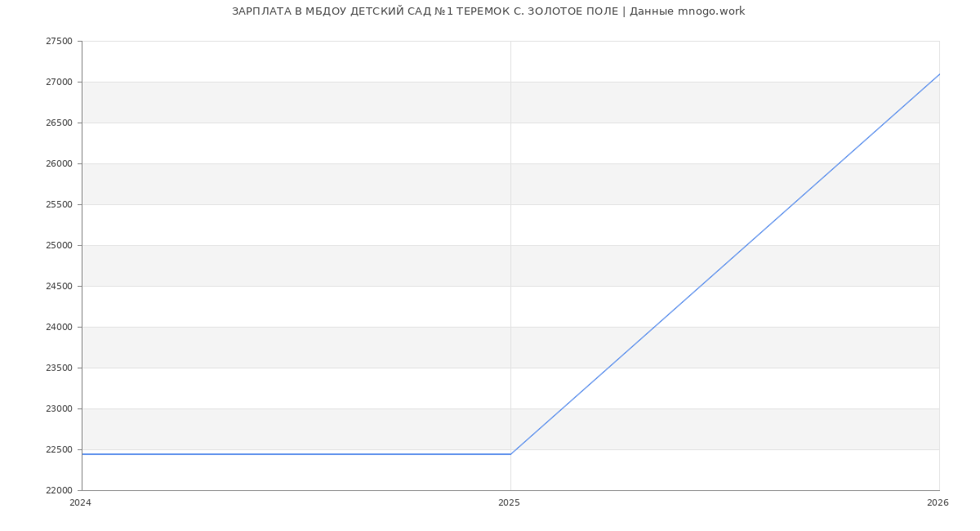This screenshot has width=980, height=531.
Task: Click the 2026 x-axis label
Action: pos(938,503)
